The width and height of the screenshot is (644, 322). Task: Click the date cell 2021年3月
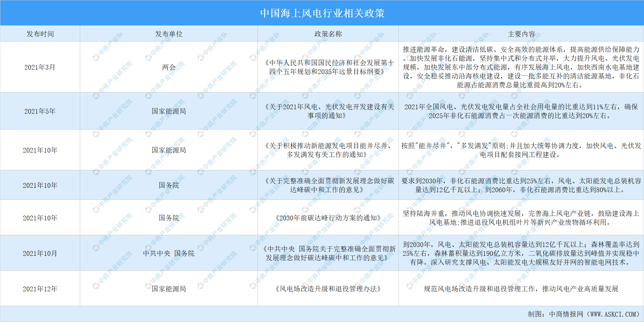point(40,67)
